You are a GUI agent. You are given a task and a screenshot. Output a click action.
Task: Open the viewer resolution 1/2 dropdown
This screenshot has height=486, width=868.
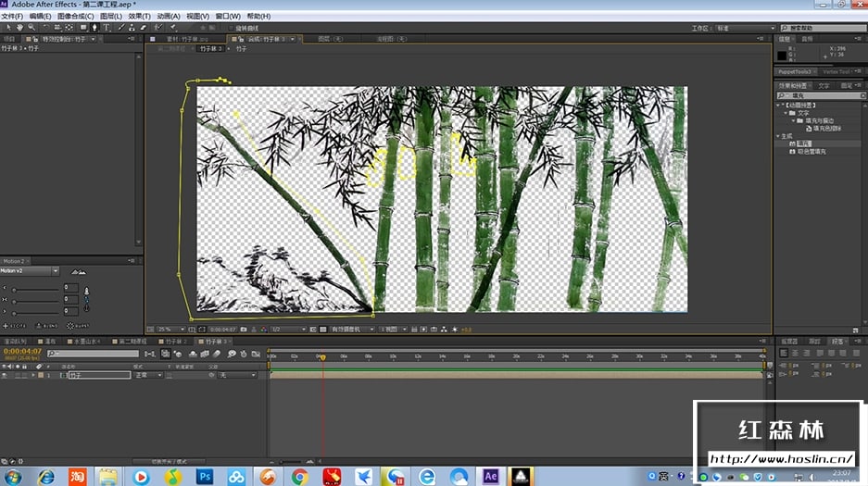[288, 330]
